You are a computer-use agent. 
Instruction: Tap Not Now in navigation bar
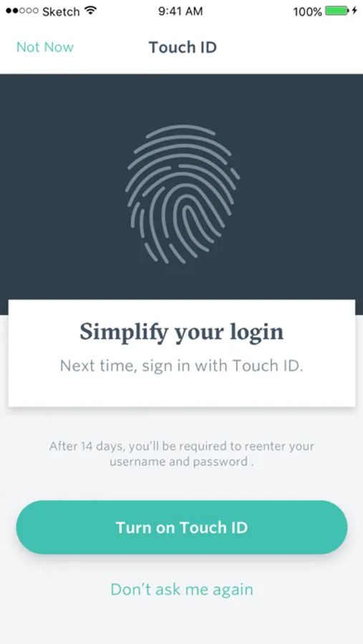coord(45,47)
